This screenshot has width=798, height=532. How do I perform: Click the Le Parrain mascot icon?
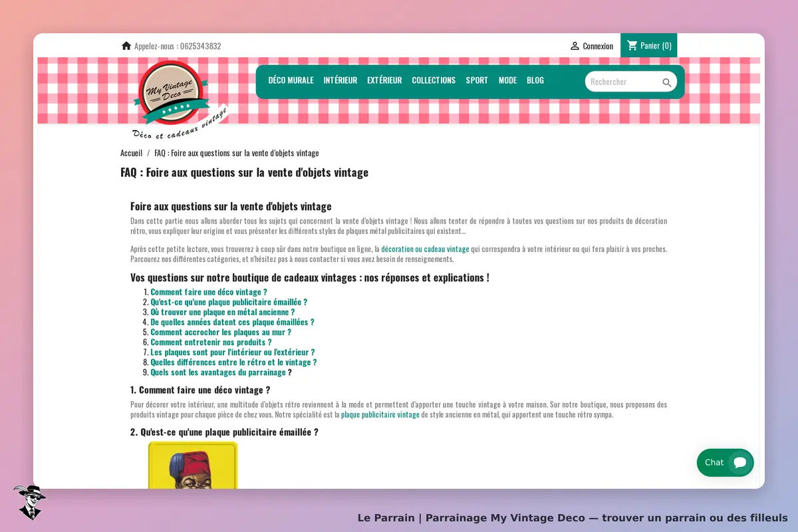coord(29,502)
